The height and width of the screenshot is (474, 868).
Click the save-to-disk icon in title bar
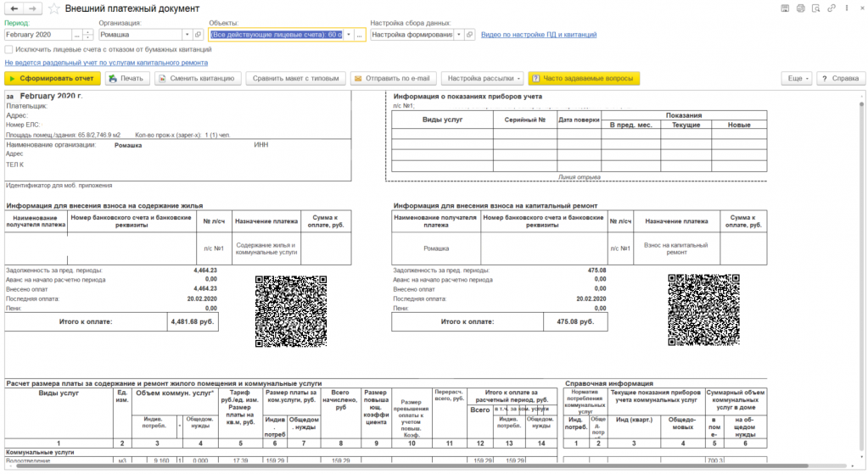click(785, 8)
